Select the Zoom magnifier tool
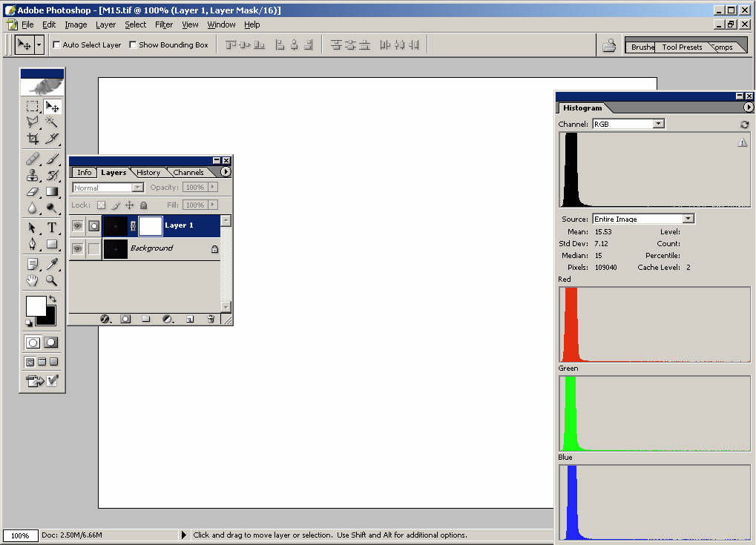Viewport: 756px width, 545px height. click(x=52, y=280)
